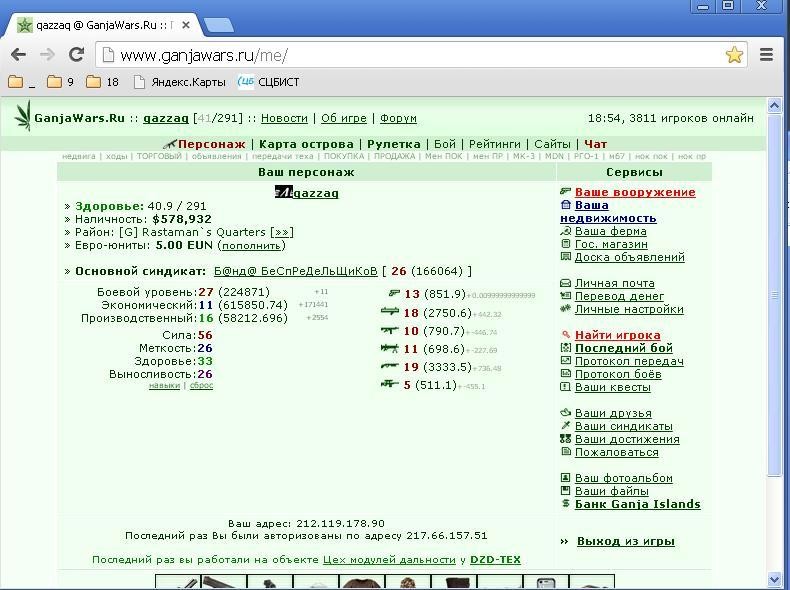Click the page scrollbar down arrow
Screen dimensions: 790x590
click(x=774, y=580)
